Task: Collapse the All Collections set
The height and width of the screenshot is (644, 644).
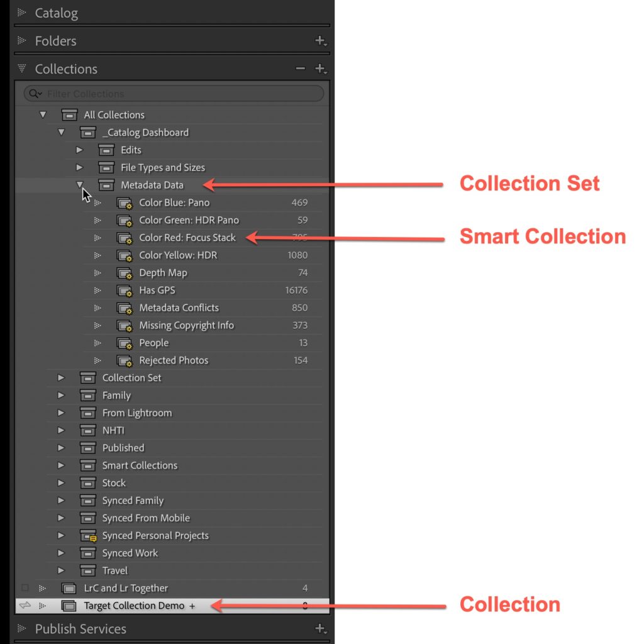Action: point(43,114)
